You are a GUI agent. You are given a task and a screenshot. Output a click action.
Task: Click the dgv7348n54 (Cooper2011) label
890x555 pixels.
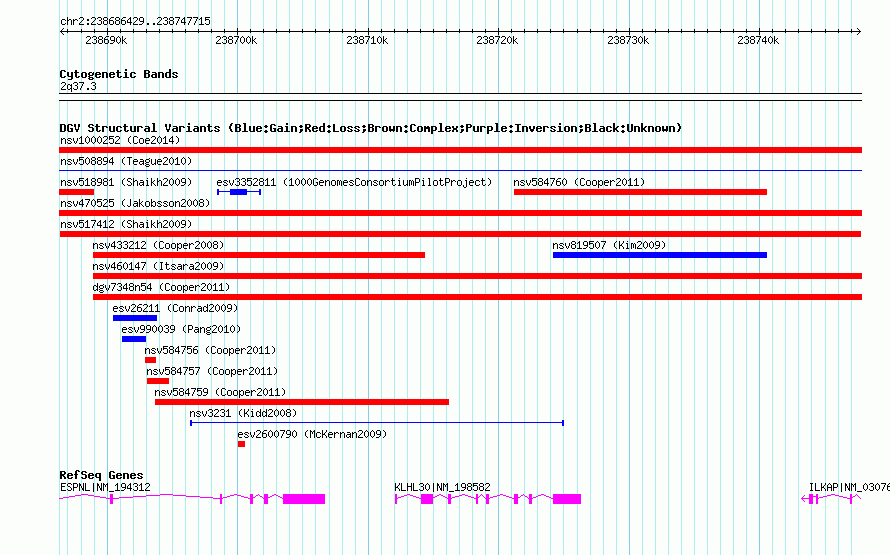tap(161, 287)
